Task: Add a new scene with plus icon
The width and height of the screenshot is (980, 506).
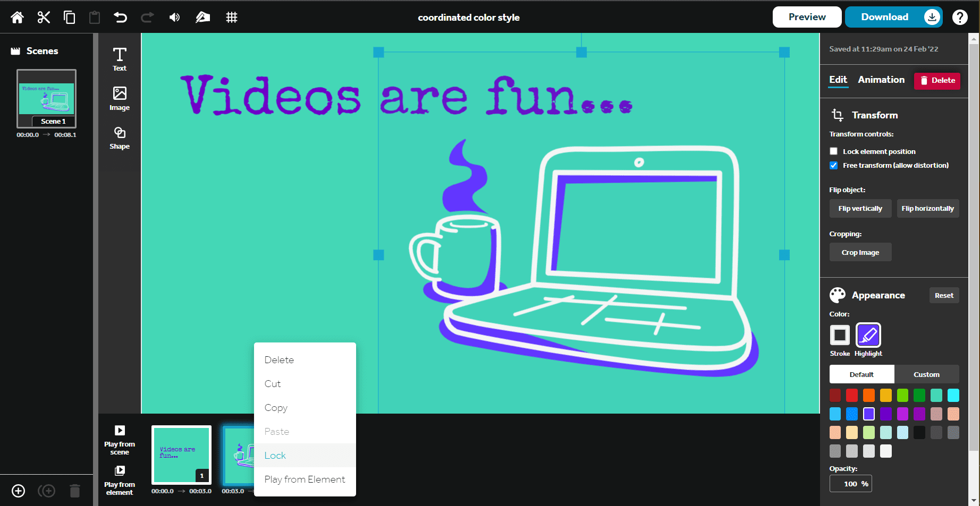Action: click(x=19, y=491)
